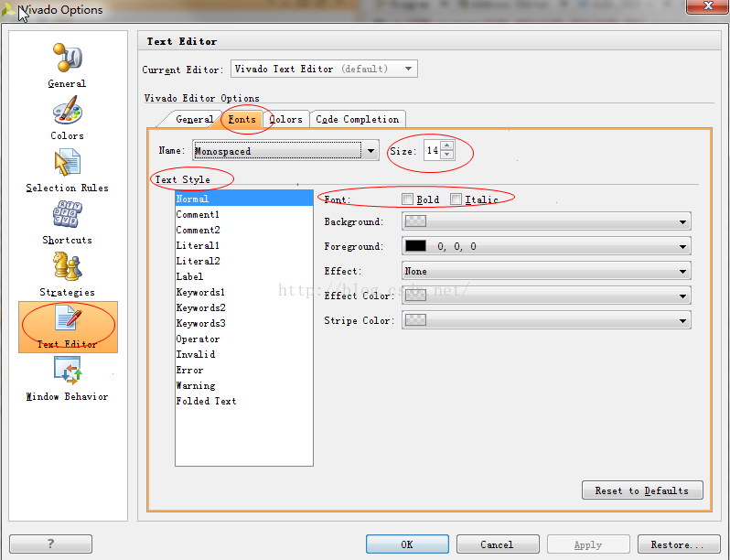730x560 pixels.
Task: Open the Foreground color dropdown
Action: tap(546, 246)
